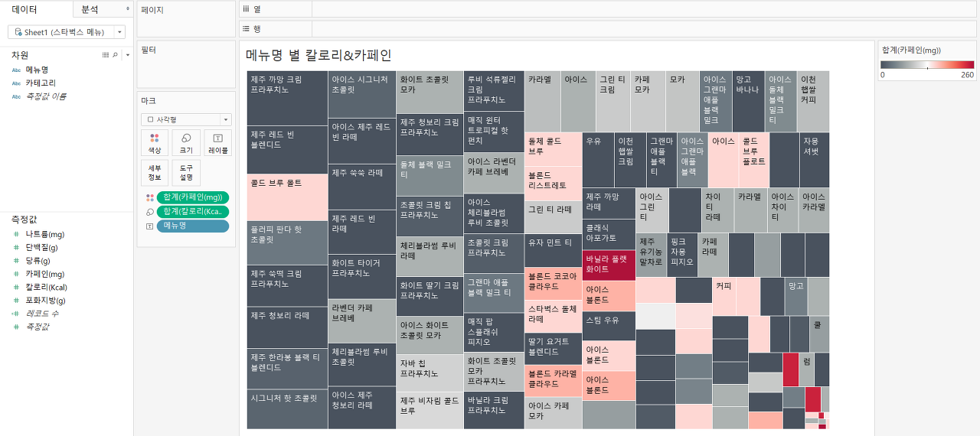
Task: Select the 라벤더 카페 브레베 treemap cell
Action: (362, 320)
